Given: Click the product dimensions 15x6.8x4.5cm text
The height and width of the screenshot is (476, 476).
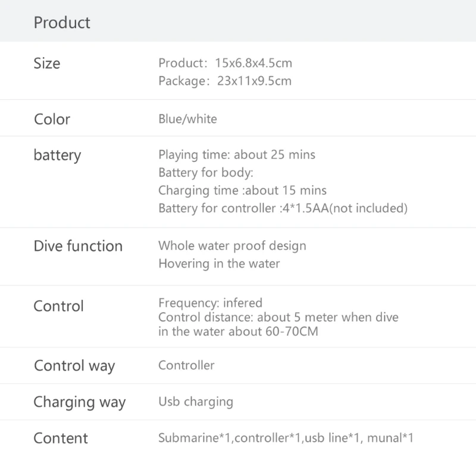Looking at the screenshot, I should click(225, 63).
